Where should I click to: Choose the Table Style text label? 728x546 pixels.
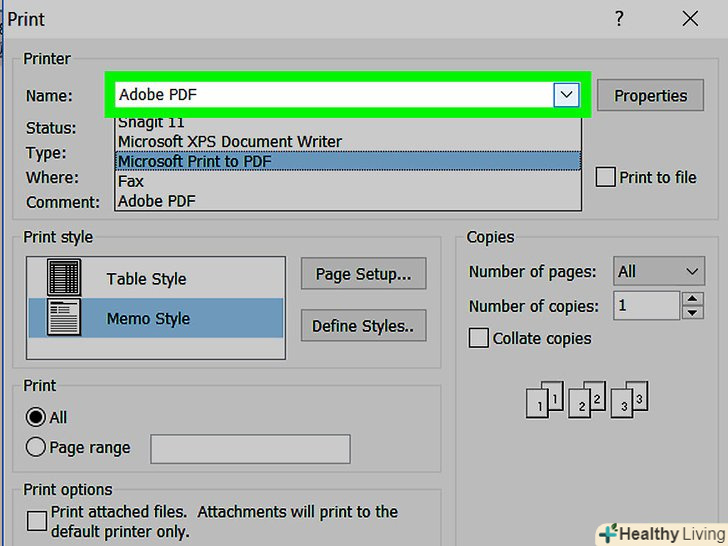click(x=146, y=279)
